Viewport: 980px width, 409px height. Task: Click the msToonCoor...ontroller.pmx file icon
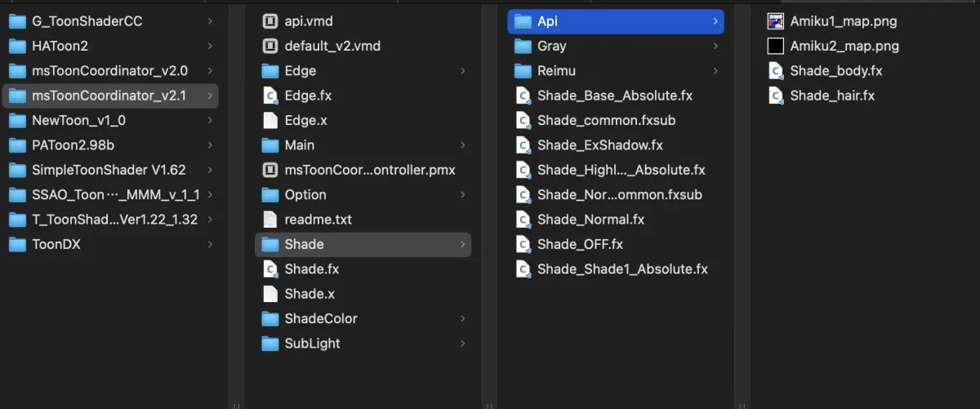(270, 170)
